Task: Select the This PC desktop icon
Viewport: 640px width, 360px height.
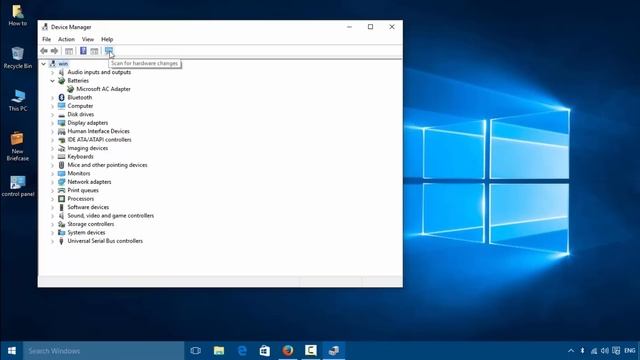Action: [18, 100]
